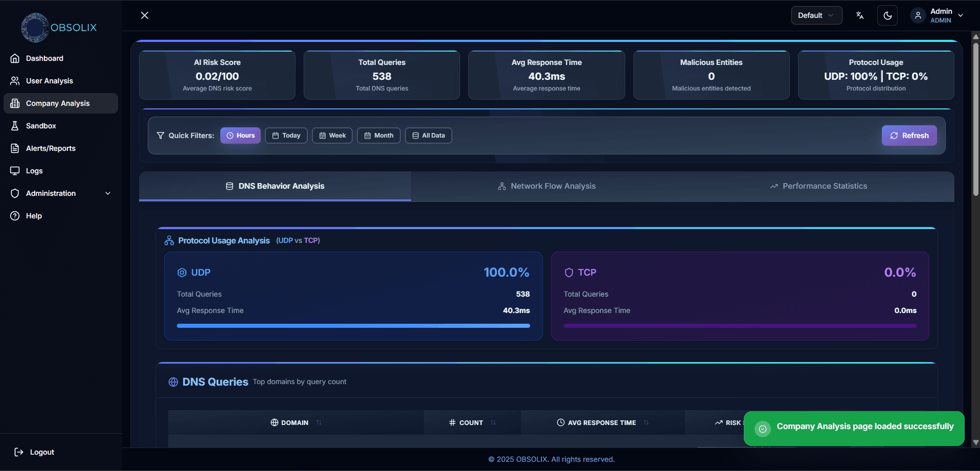Click the Quick Filters funnel icon

(161, 136)
